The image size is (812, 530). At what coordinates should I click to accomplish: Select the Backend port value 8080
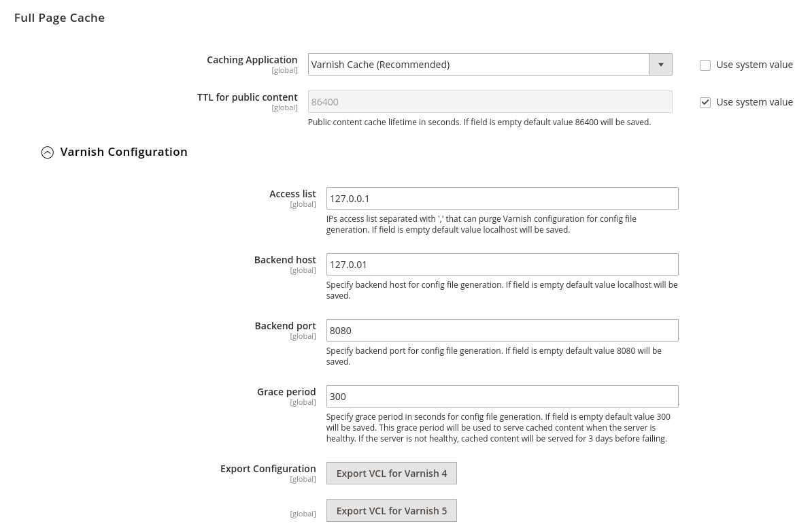pyautogui.click(x=502, y=330)
